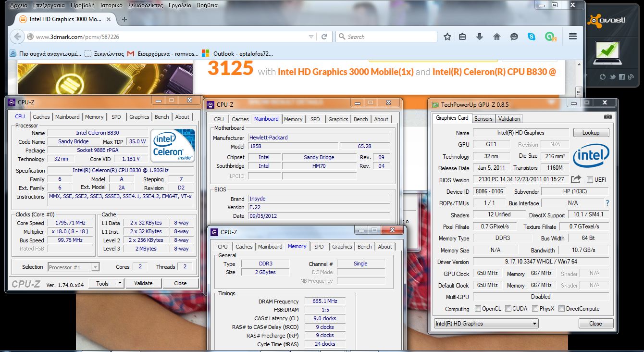Reload the 3dmark page
This screenshot has height=352, width=644.
pos(324,37)
